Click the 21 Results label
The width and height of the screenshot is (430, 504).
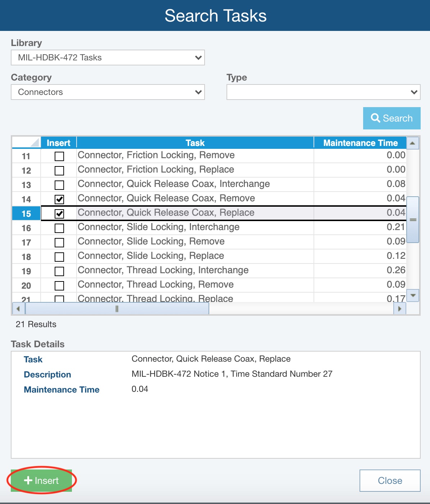click(x=36, y=324)
